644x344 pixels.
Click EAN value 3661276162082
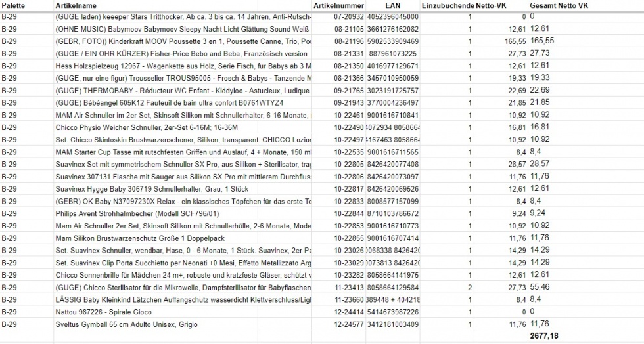(393, 29)
